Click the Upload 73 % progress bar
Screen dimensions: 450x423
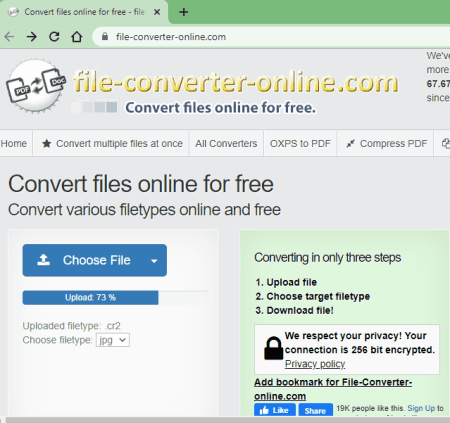115,298
